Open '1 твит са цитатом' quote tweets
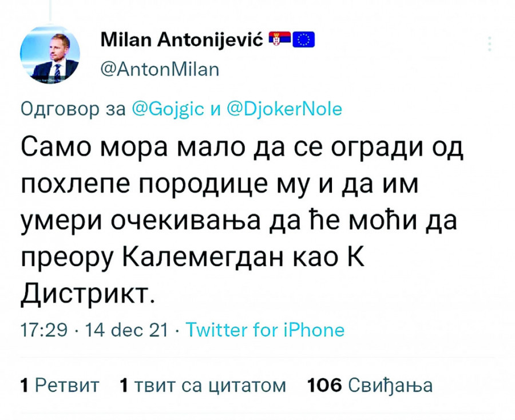The height and width of the screenshot is (420, 515). pyautogui.click(x=203, y=385)
